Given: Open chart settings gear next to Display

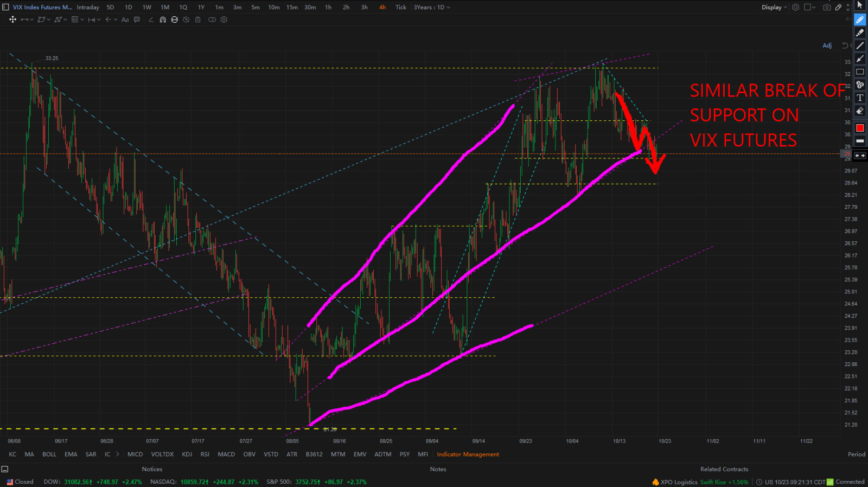Looking at the screenshot, I should click(x=795, y=7).
